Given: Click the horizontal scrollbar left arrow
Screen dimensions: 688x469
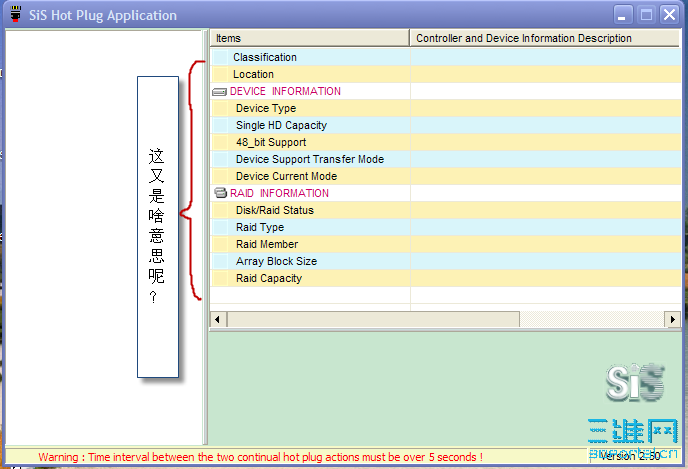Looking at the screenshot, I should click(218, 319).
